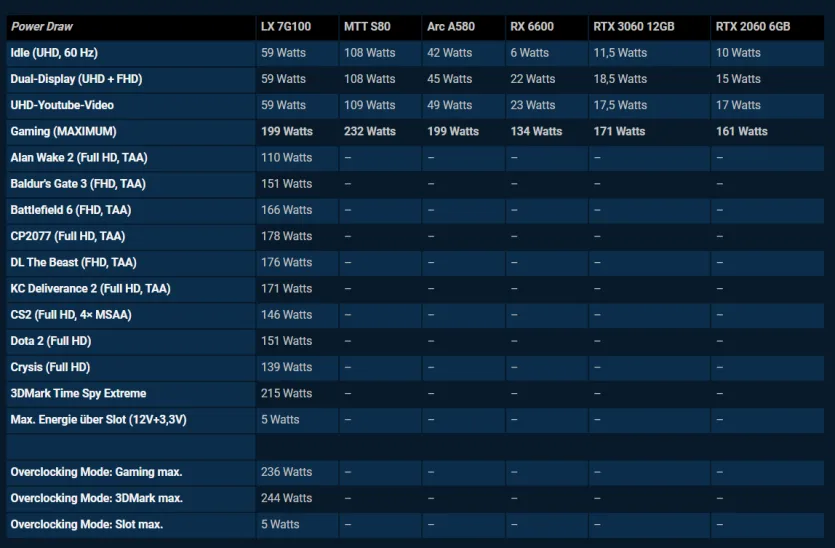
Task: Click the 244 Watts overclocking 3DMark value
Action: [286, 498]
